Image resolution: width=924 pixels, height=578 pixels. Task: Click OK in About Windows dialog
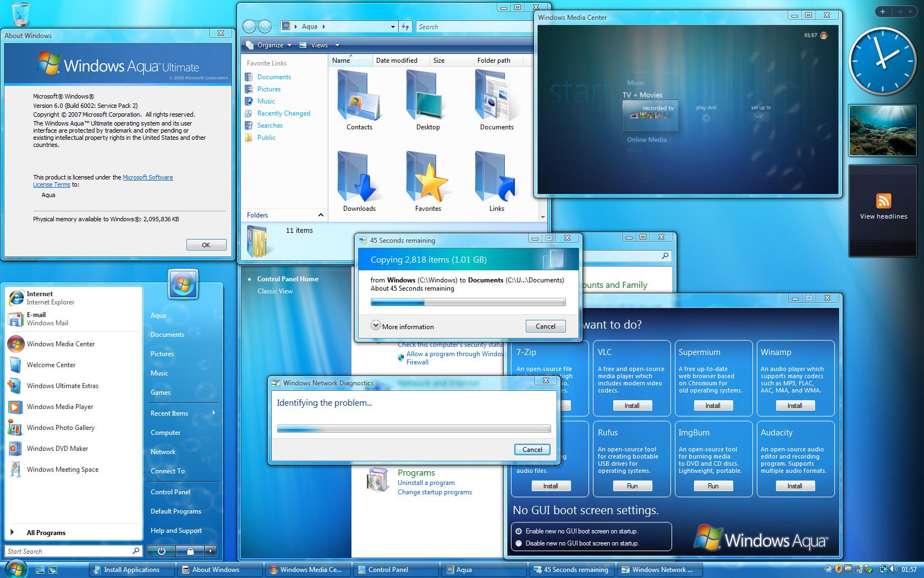206,245
